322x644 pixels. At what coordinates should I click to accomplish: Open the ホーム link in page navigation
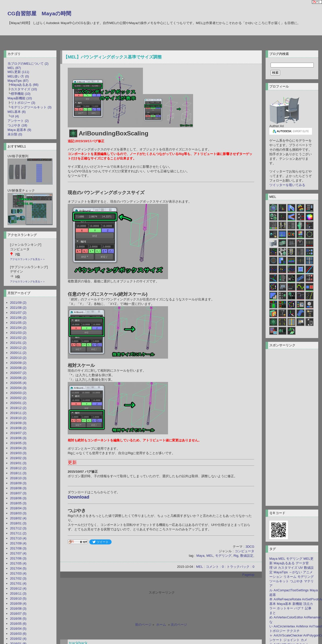(x=161, y=624)
